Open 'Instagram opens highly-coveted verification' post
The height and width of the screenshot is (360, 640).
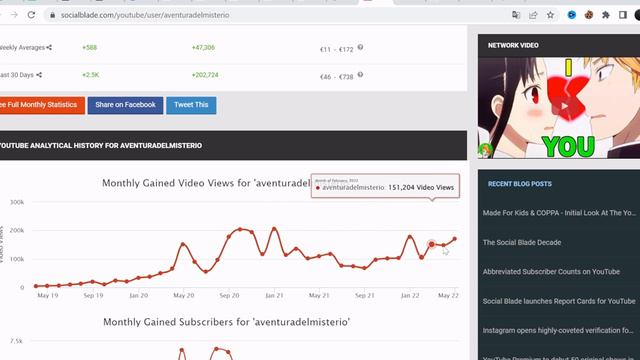(558, 331)
